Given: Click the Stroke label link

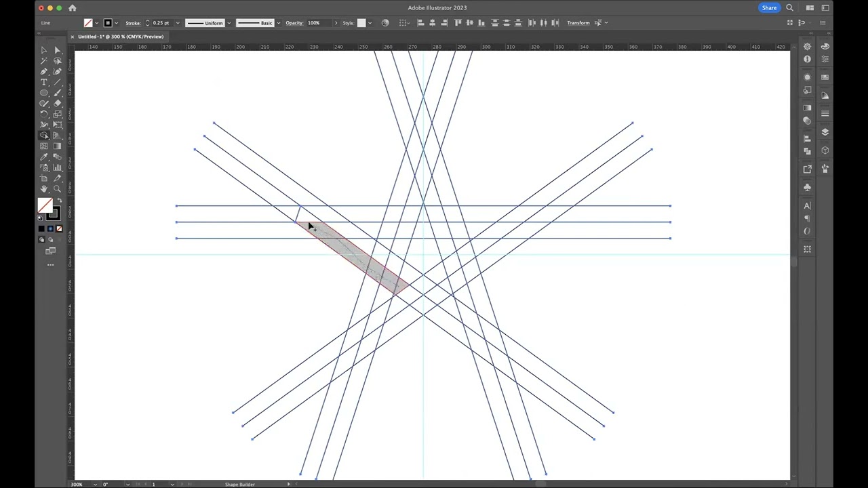Looking at the screenshot, I should tap(133, 23).
